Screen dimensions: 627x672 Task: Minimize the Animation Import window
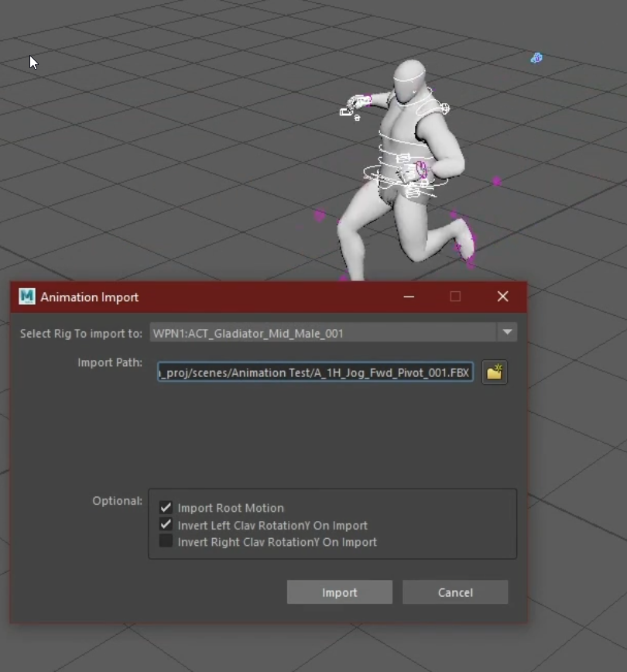(409, 297)
